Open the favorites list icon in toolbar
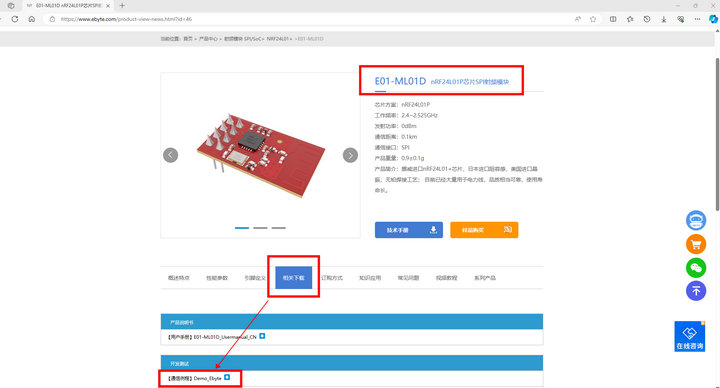This screenshot has height=388, width=720. tap(630, 19)
